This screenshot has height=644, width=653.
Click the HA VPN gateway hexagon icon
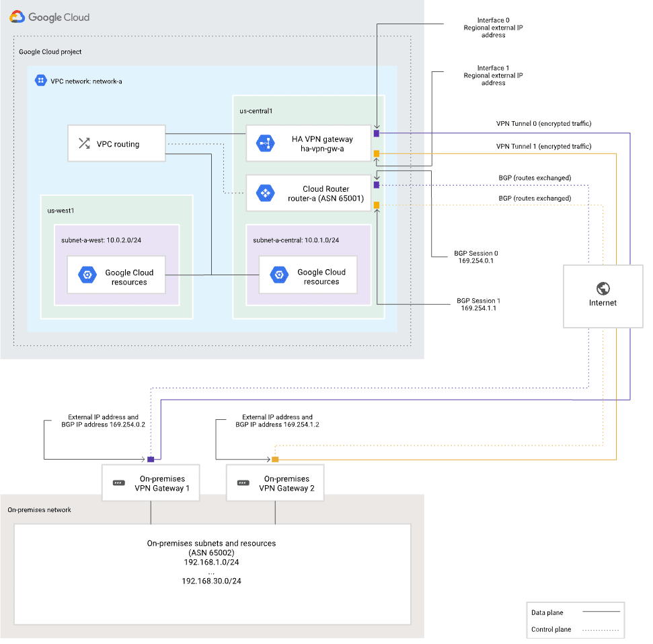point(265,143)
